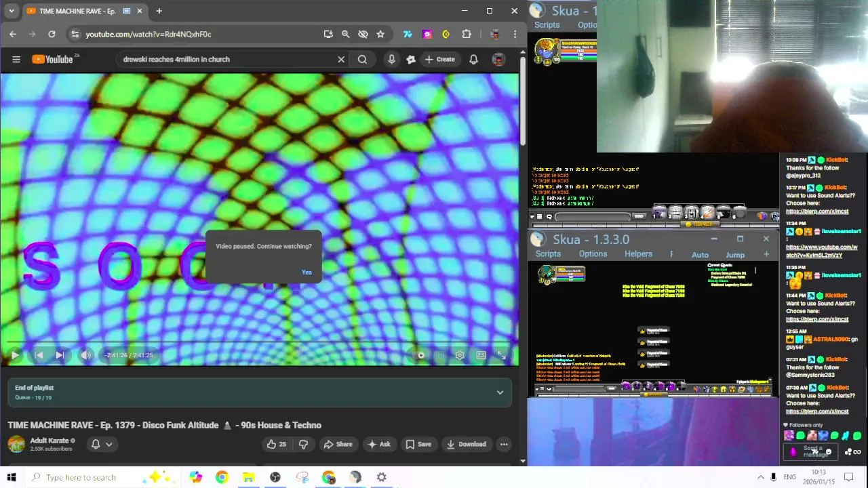Open youtube.com link in stream chat

pos(821,251)
